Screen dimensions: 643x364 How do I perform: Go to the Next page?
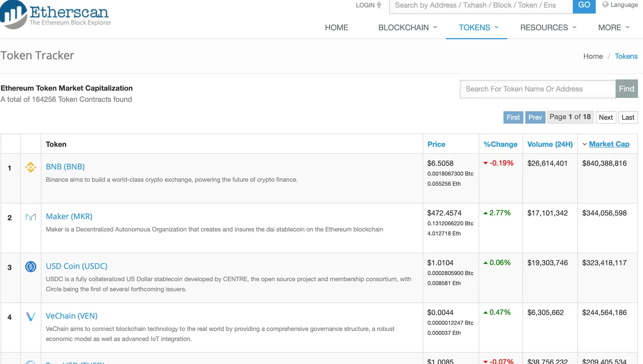pyautogui.click(x=606, y=117)
